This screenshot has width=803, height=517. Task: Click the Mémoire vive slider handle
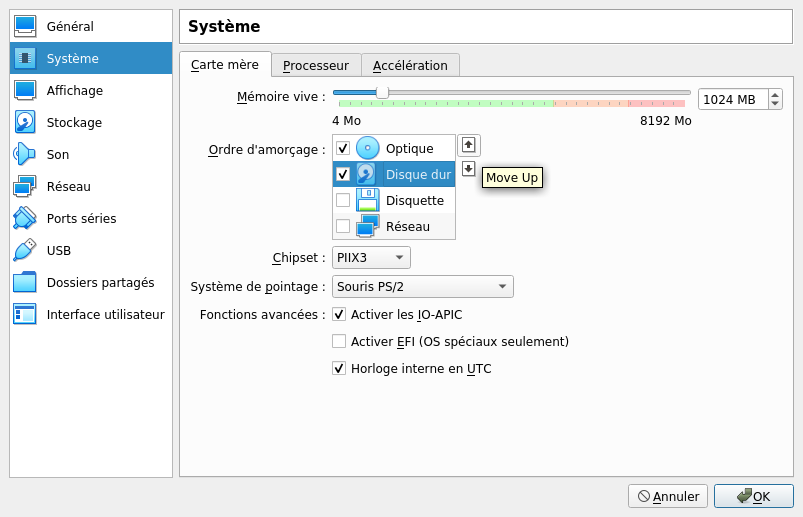382,92
